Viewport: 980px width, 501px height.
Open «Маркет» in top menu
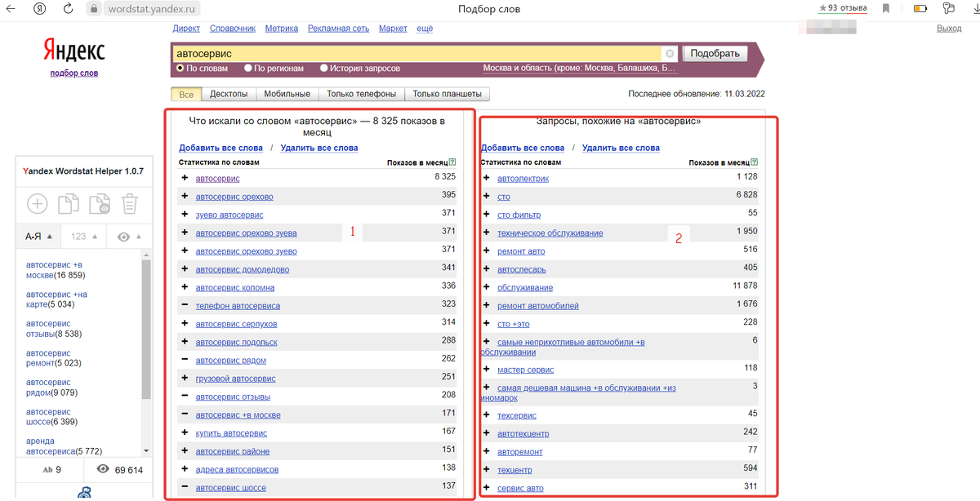click(x=393, y=29)
